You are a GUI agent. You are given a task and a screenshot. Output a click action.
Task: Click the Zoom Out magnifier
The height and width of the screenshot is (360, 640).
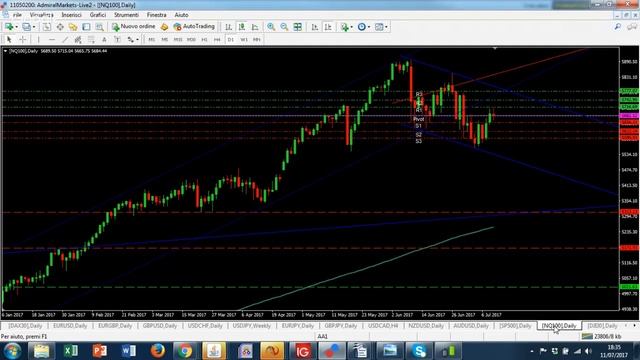click(x=284, y=27)
